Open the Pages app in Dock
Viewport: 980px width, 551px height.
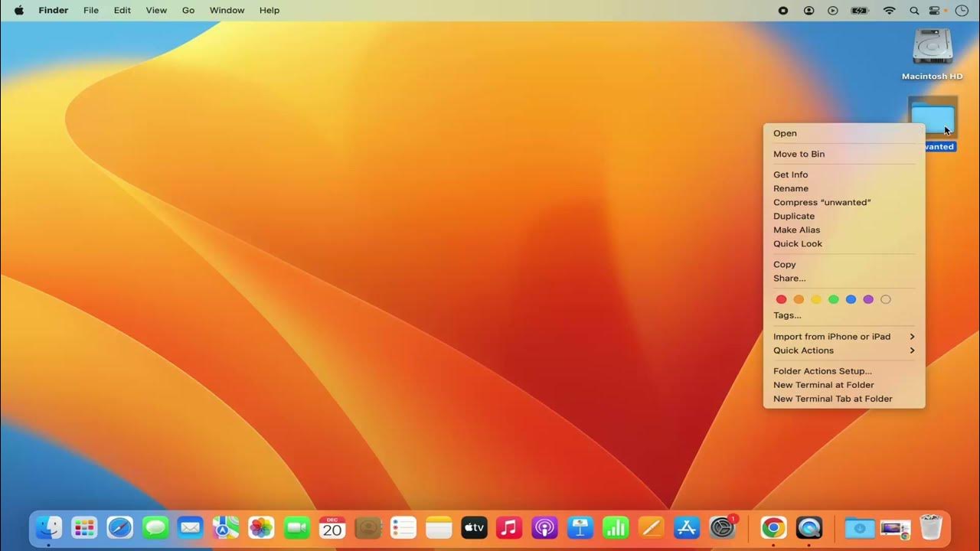coord(651,527)
